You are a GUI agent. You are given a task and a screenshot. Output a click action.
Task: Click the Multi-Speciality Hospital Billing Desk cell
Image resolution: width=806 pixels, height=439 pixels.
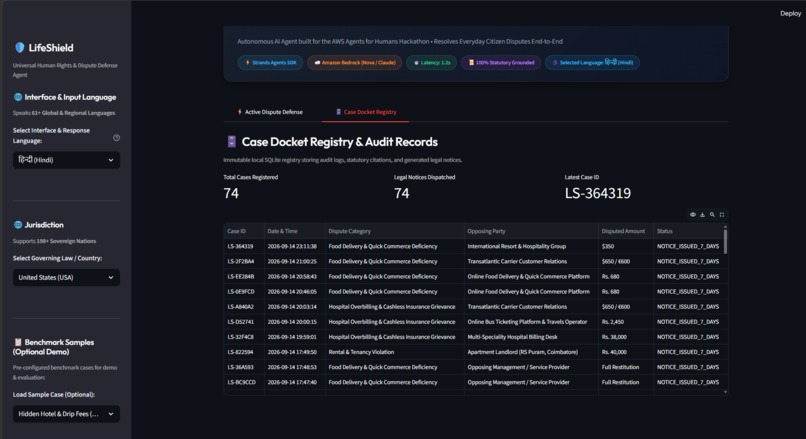coord(531,337)
